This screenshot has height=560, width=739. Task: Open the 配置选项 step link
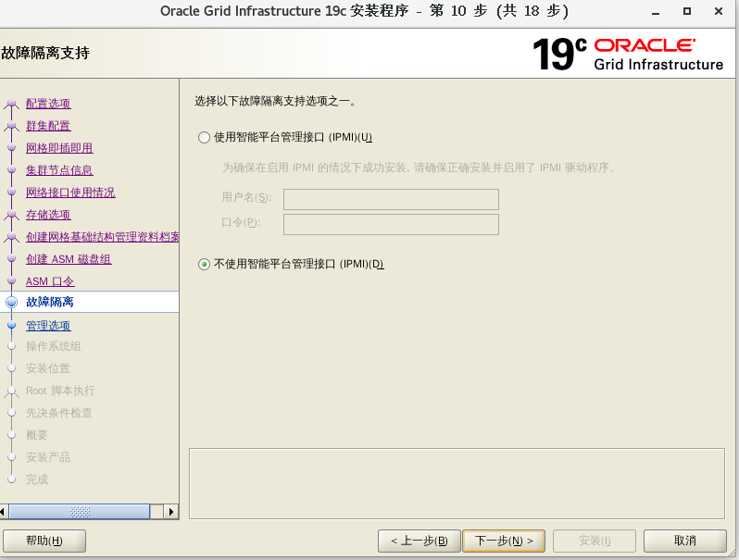click(x=48, y=103)
